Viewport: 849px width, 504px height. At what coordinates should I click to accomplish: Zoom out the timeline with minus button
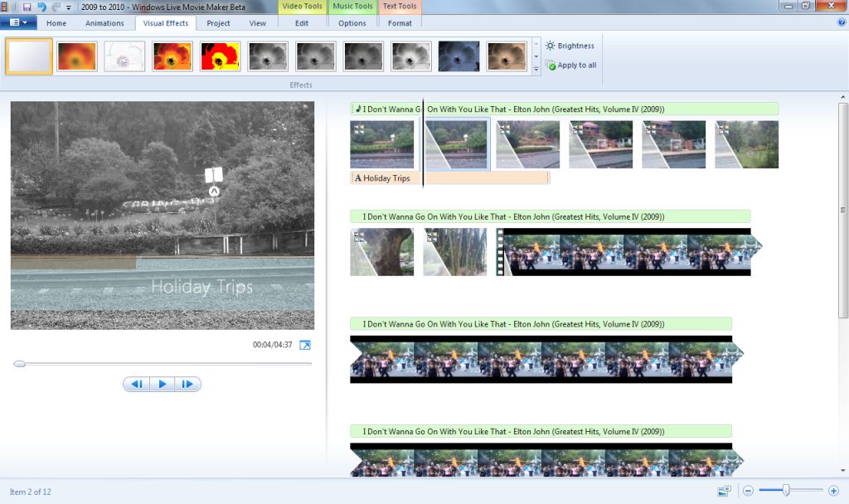click(x=749, y=491)
